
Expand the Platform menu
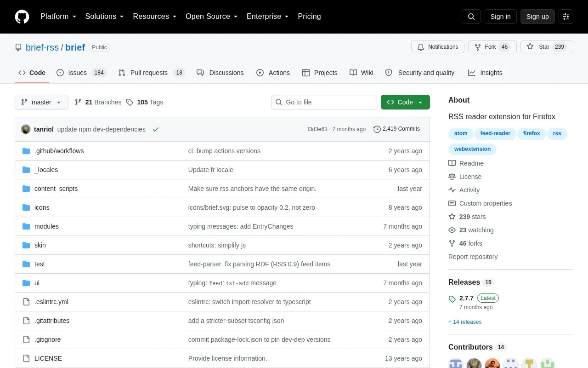click(x=58, y=17)
